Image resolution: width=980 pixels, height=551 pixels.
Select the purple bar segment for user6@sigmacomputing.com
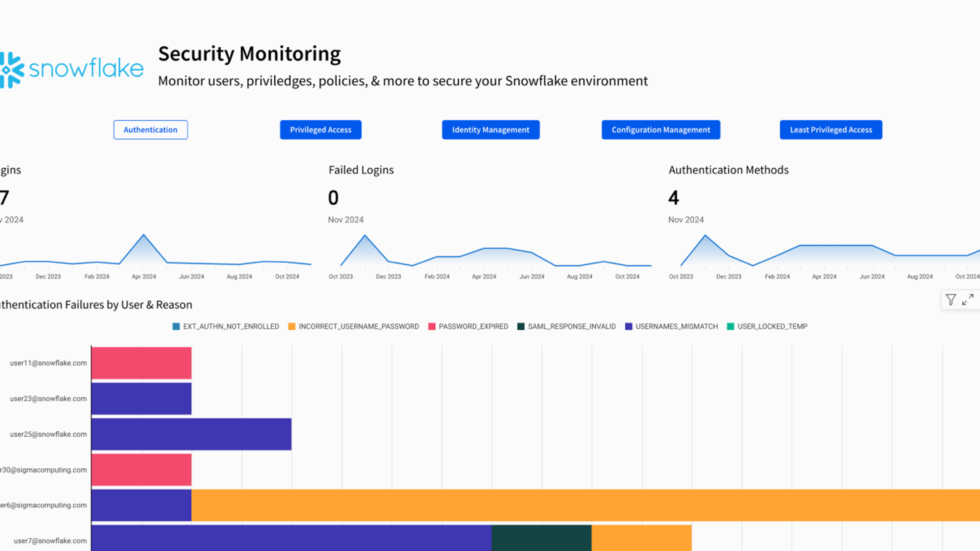pos(142,505)
